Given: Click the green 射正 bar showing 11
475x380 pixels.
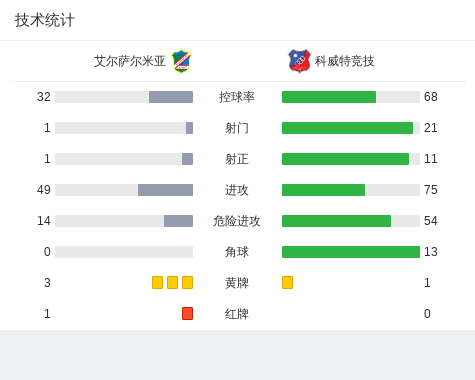Looking at the screenshot, I should point(345,159).
